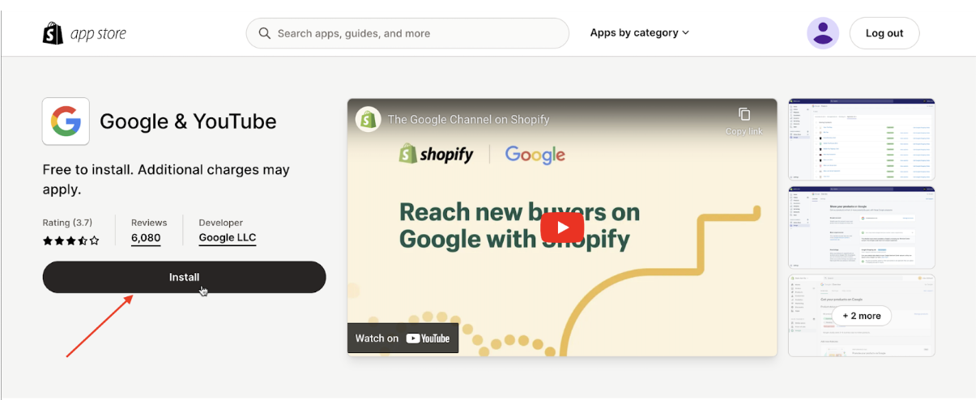
Task: Click the + 2 more screenshots button
Action: coord(861,316)
